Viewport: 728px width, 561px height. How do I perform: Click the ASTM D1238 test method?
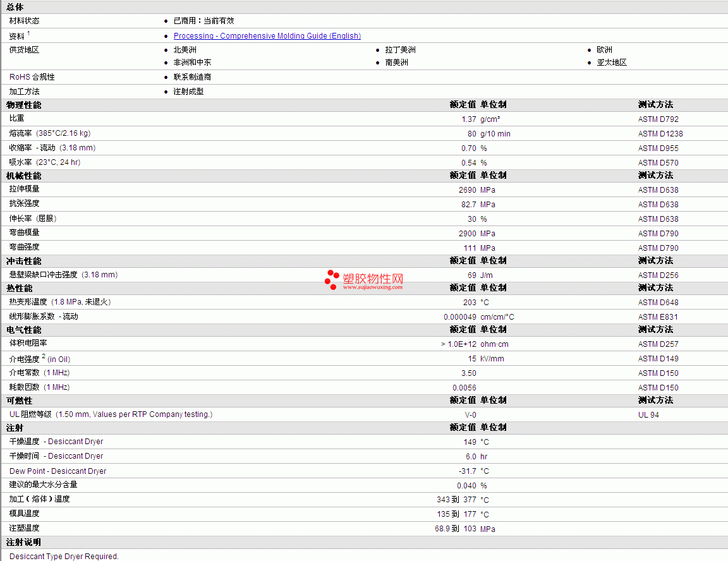pos(660,134)
